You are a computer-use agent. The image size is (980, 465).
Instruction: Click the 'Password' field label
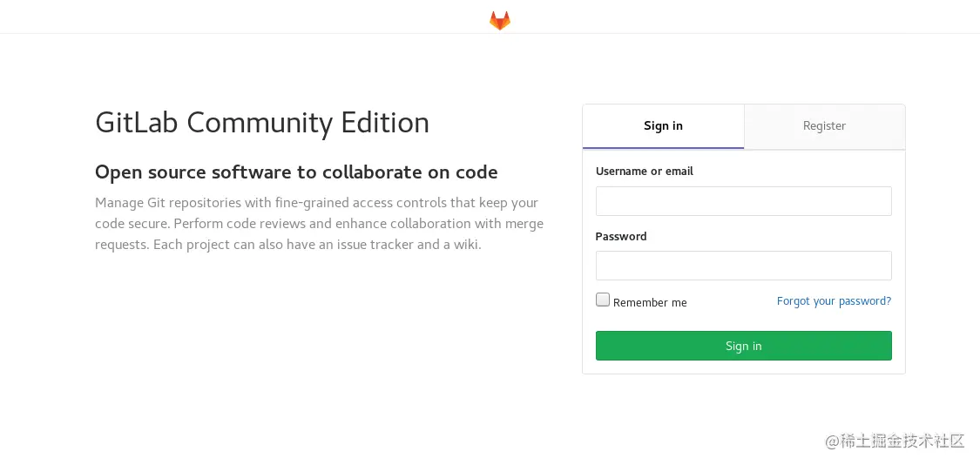(620, 236)
